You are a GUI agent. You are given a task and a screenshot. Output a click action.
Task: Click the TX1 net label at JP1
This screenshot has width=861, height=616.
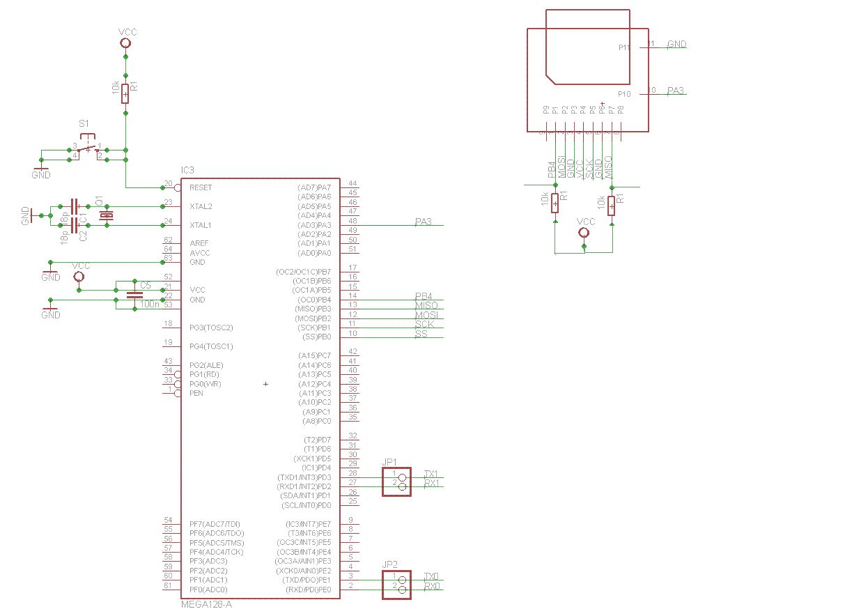click(431, 474)
